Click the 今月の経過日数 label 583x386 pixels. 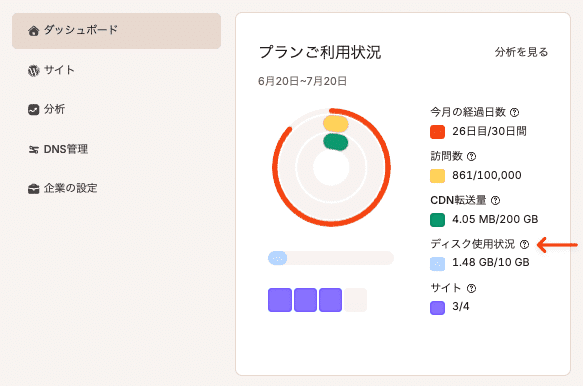(x=468, y=112)
